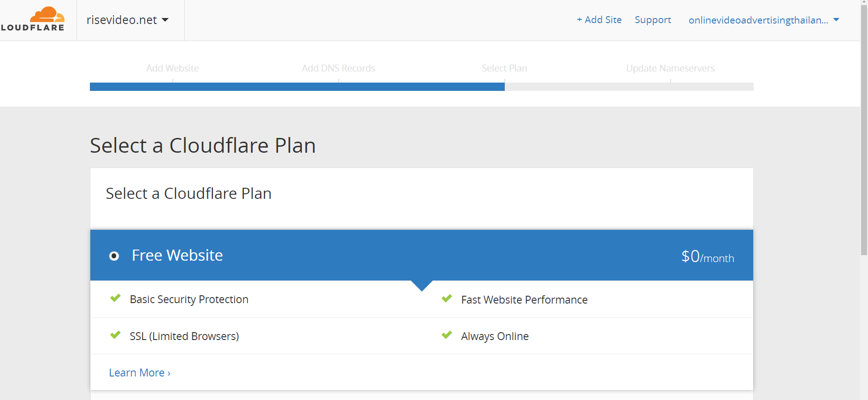The image size is (868, 400).
Task: Click the Cloudflare cloud logo
Action: 32,19
